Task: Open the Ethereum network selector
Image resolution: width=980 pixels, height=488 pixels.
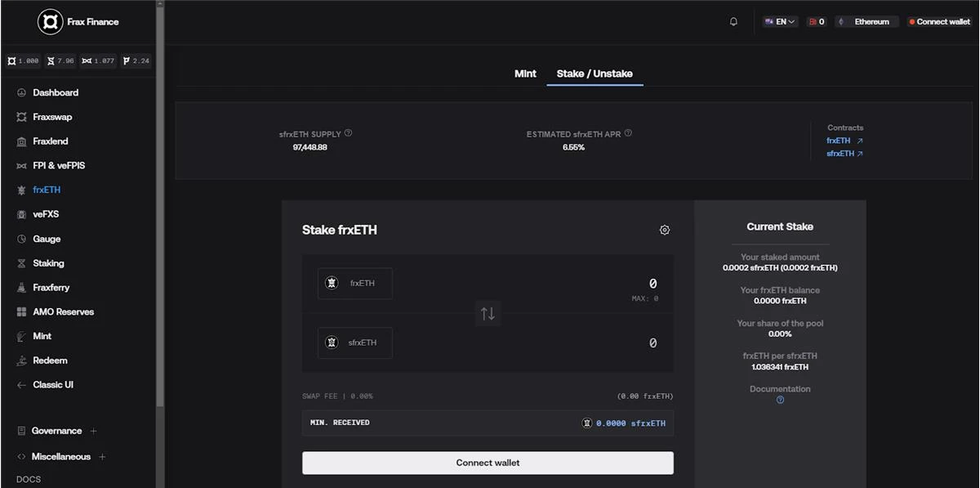Action: coord(866,22)
